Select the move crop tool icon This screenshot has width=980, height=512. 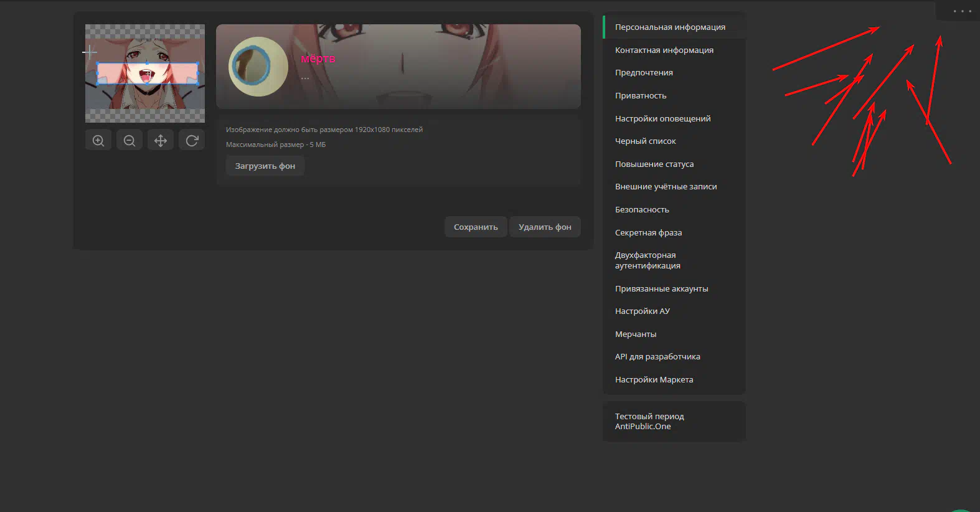click(x=161, y=141)
